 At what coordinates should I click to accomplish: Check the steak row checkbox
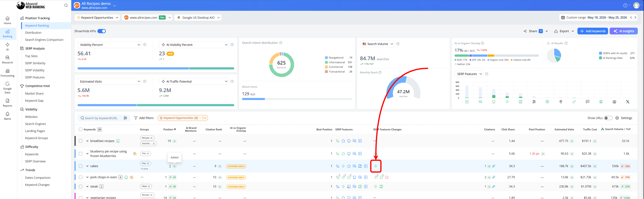pyautogui.click(x=81, y=187)
